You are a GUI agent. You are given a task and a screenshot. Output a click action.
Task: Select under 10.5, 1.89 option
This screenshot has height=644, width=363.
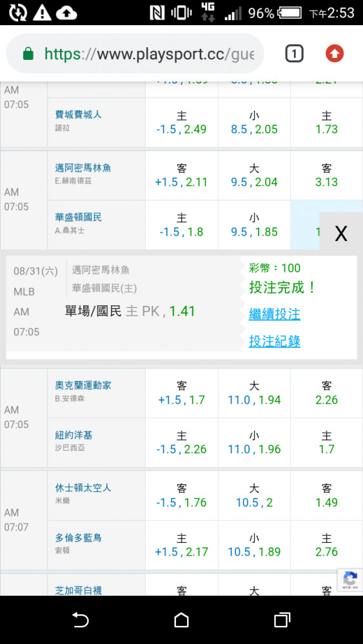click(x=254, y=545)
